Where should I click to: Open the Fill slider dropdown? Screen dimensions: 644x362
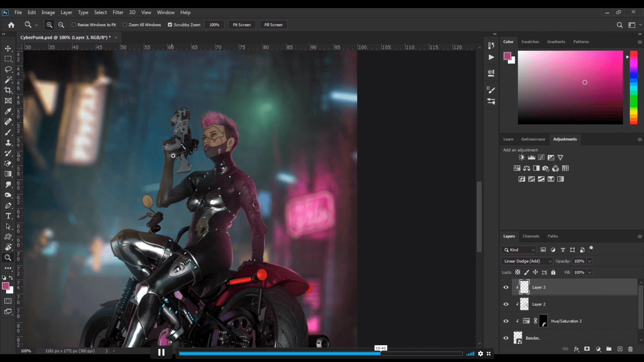click(x=590, y=272)
